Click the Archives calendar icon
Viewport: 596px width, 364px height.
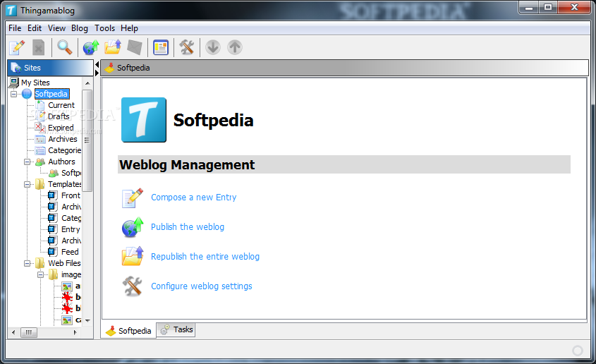[x=40, y=139]
